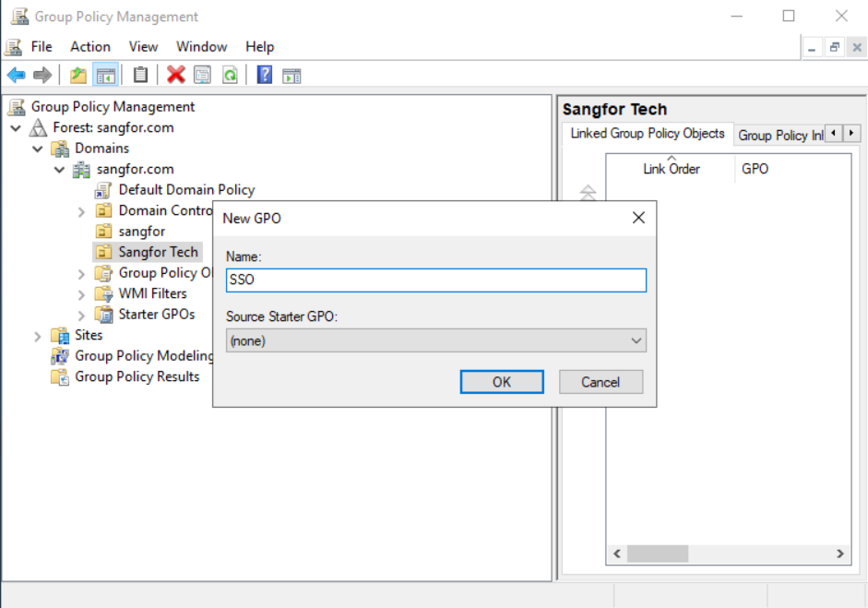Click the Show/Hide Action Pane icon
Viewport: 868px width, 608px height.
coord(291,75)
